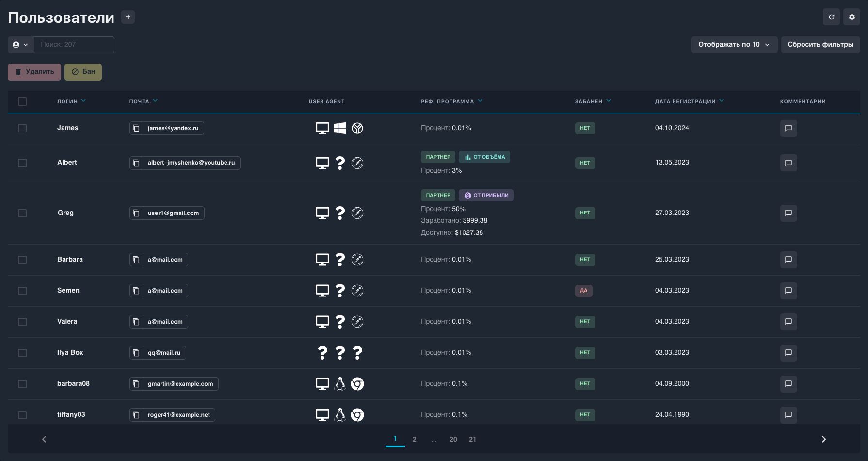Open comment for Semen
Image resolution: width=868 pixels, height=461 pixels.
(x=788, y=291)
